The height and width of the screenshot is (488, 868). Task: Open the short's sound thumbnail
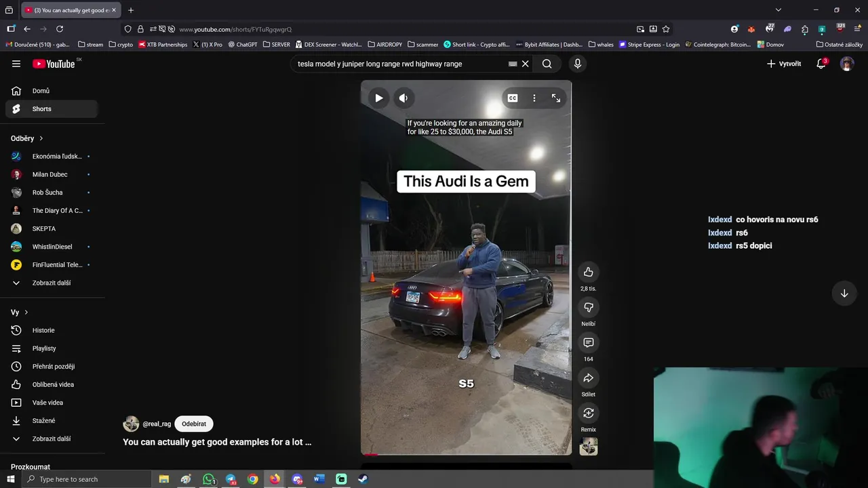point(588,447)
